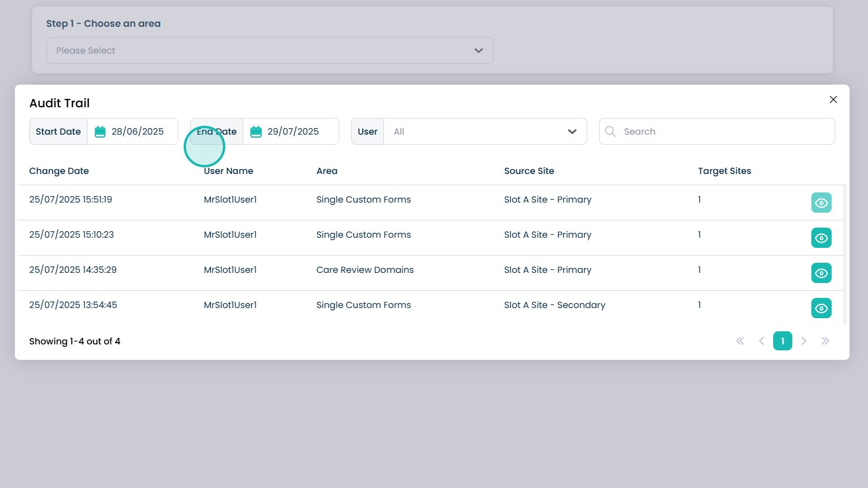This screenshot has width=868, height=488.
Task: Go to next page of results
Action: pyautogui.click(x=804, y=341)
